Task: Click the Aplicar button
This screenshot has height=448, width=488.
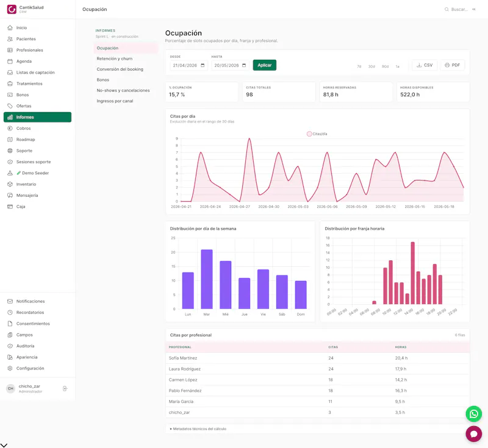Action: (x=265, y=65)
